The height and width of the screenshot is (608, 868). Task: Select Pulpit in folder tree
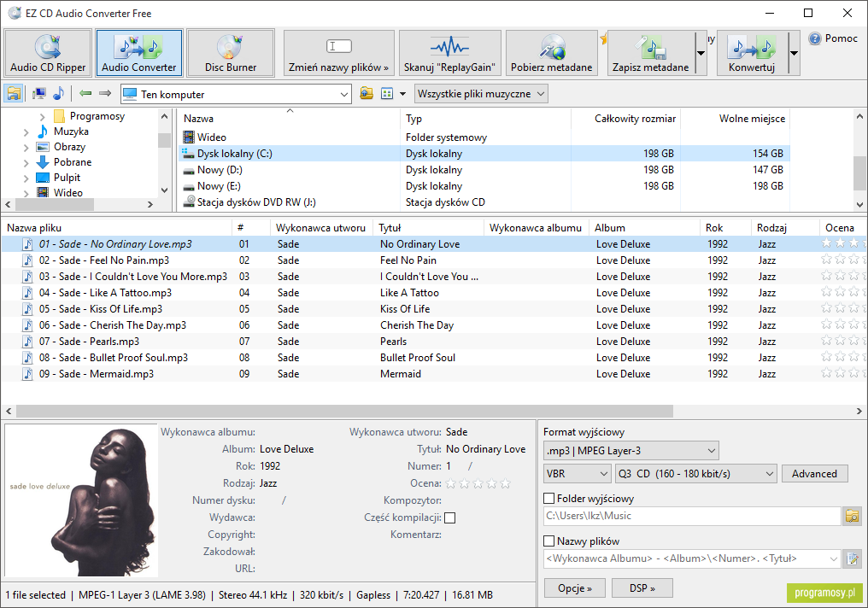pyautogui.click(x=67, y=178)
